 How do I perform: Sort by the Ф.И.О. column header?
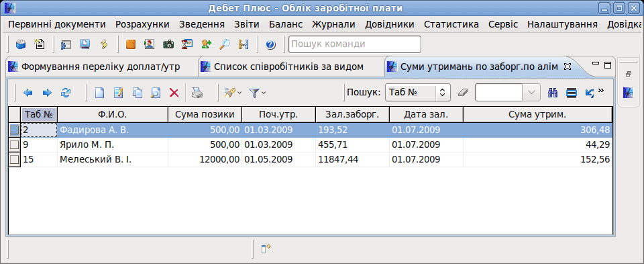point(113,115)
